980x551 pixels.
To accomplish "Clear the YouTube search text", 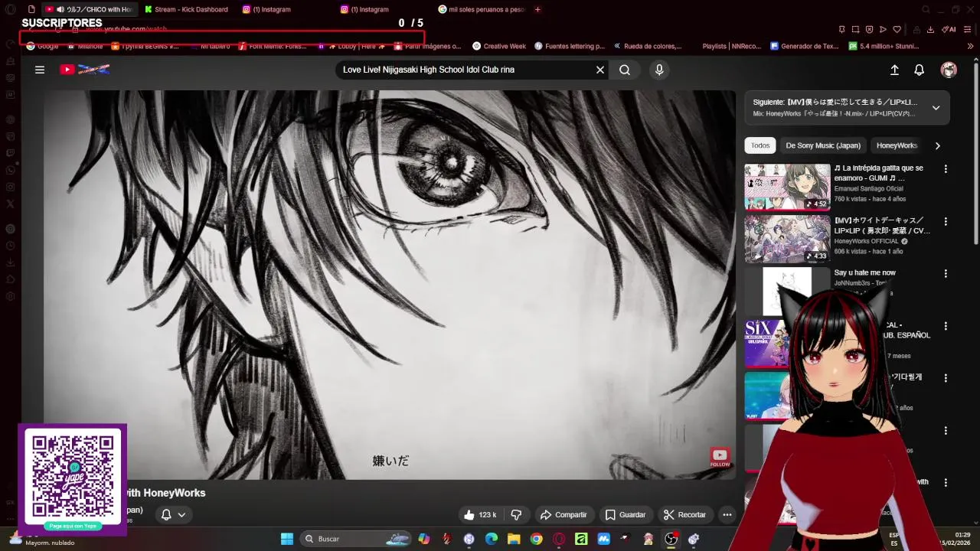I will tap(600, 70).
